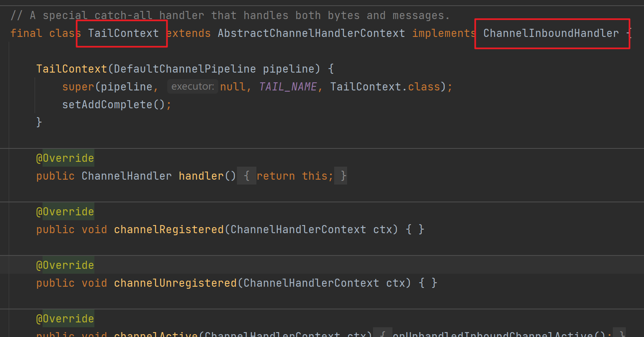This screenshot has height=337, width=644.
Task: Click the channelUnregistered method name
Action: pos(175,283)
